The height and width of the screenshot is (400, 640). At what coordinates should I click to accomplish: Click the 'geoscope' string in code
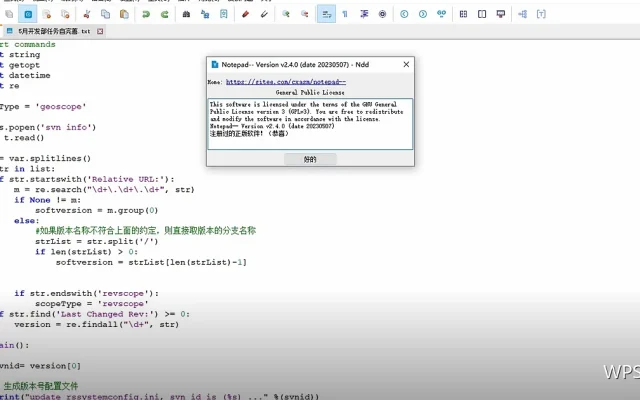(x=61, y=107)
